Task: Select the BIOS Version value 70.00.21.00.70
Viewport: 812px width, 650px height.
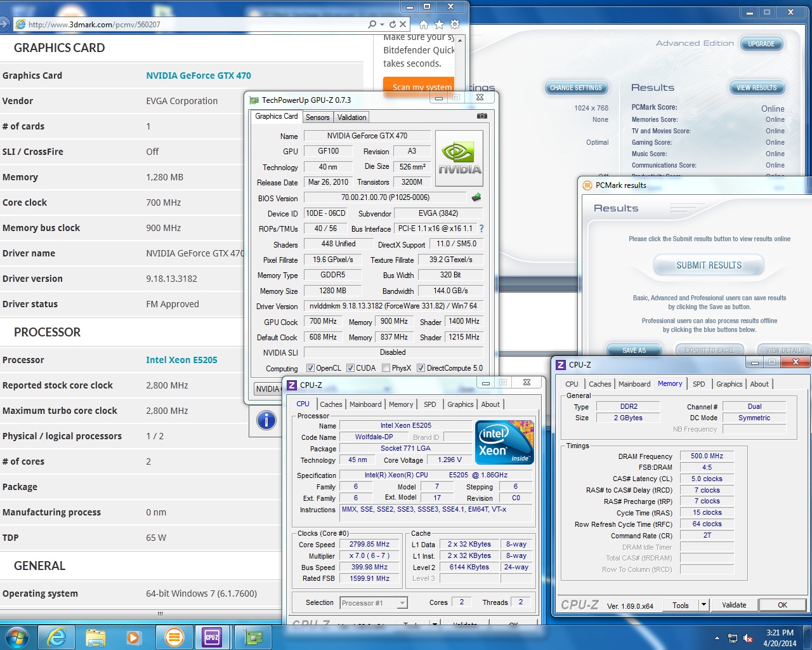Action: (x=385, y=197)
